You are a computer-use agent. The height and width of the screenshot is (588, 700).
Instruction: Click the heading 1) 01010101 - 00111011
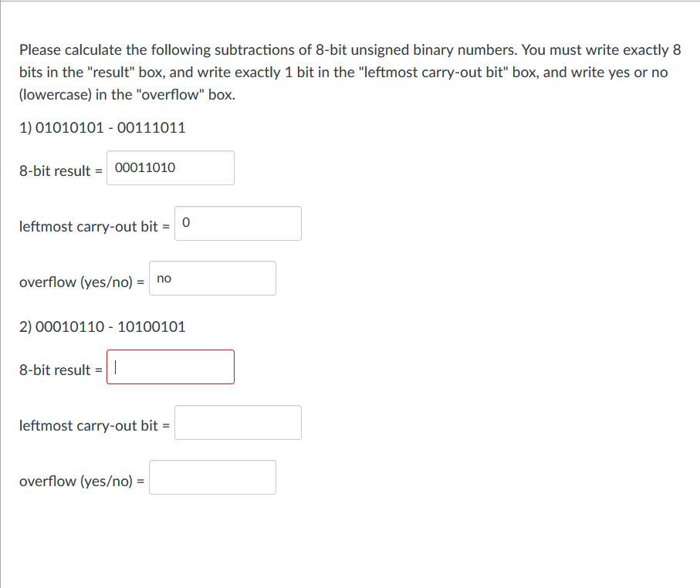(x=102, y=127)
